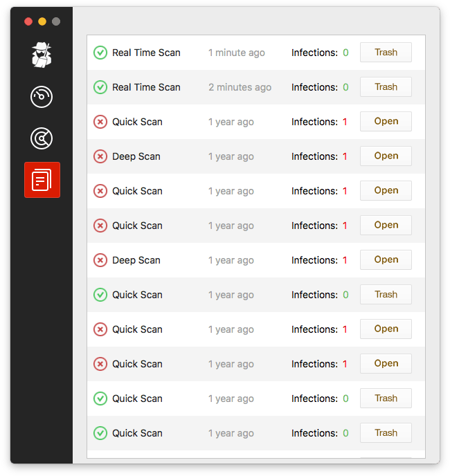The height and width of the screenshot is (476, 450).
Task: Click red X icon of the first Quick Scan entry
Action: [x=100, y=122]
